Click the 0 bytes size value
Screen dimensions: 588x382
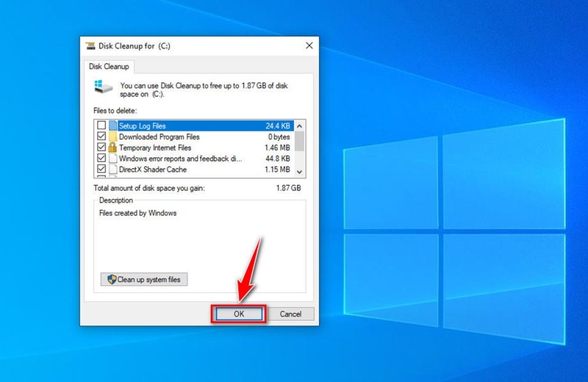279,137
